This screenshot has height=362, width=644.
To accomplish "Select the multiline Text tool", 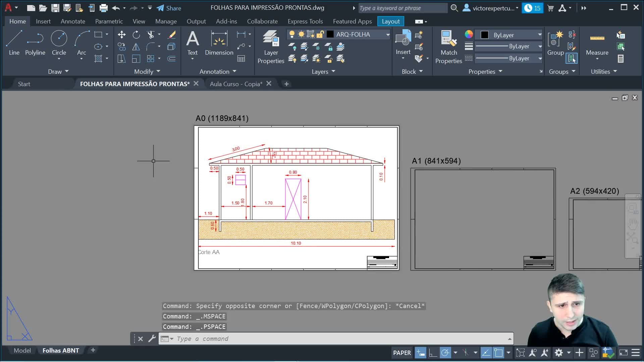I will pyautogui.click(x=192, y=43).
